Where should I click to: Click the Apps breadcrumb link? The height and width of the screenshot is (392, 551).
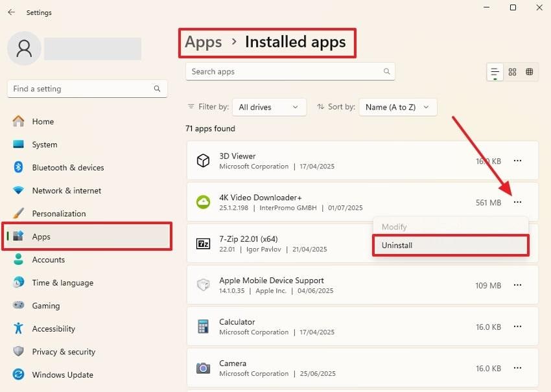click(204, 42)
